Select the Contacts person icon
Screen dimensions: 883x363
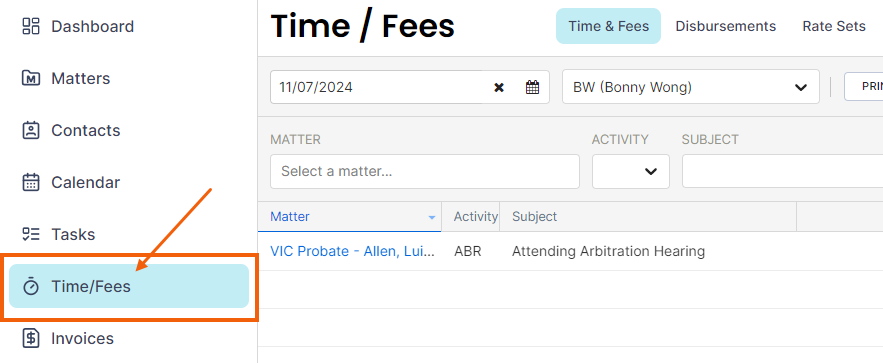click(30, 130)
